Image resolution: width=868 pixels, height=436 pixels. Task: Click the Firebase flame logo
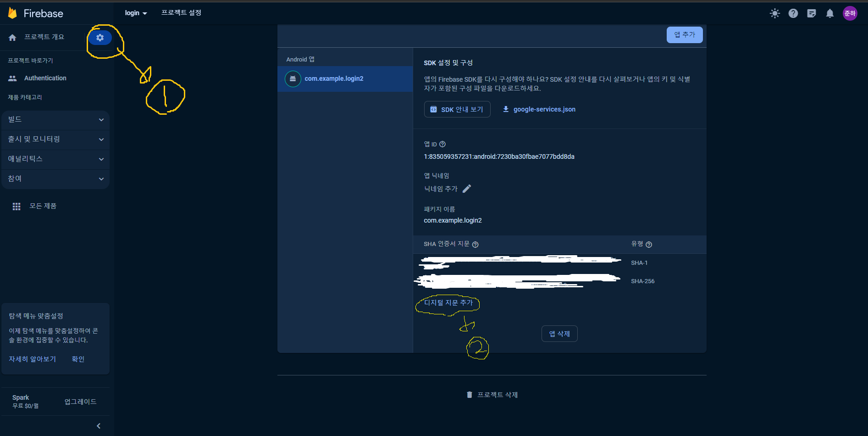pyautogui.click(x=12, y=13)
